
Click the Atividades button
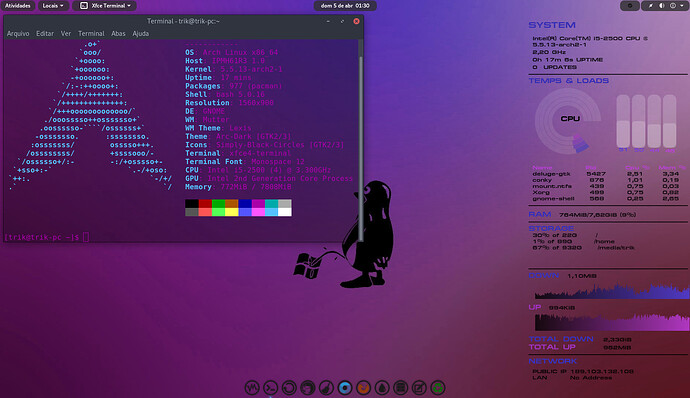(18, 6)
